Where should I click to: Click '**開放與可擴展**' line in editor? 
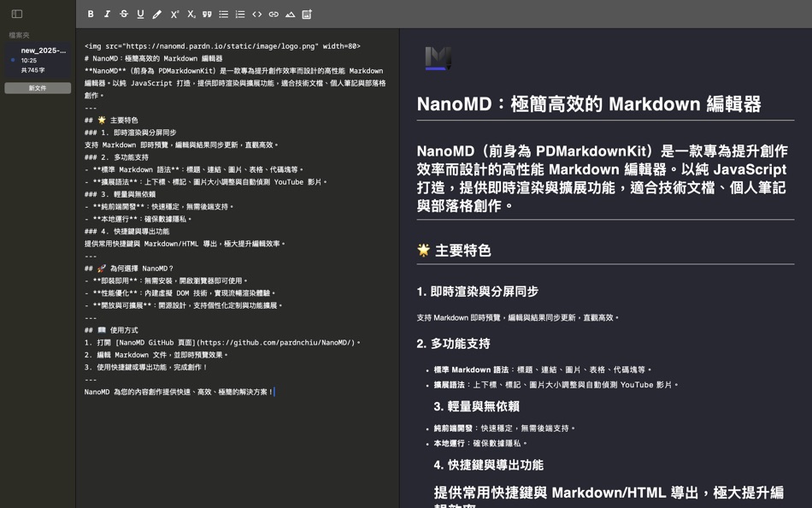[x=183, y=305]
